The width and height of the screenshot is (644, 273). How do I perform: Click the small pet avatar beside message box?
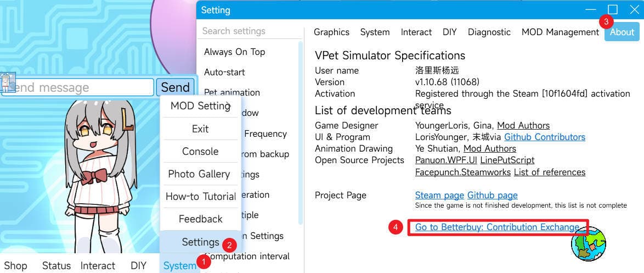8,82
